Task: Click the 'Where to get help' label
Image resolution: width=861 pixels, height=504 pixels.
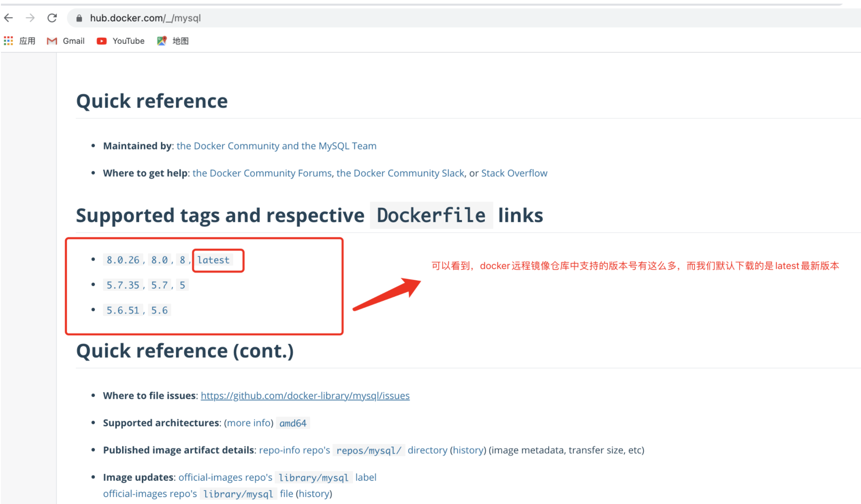Action: tap(145, 173)
